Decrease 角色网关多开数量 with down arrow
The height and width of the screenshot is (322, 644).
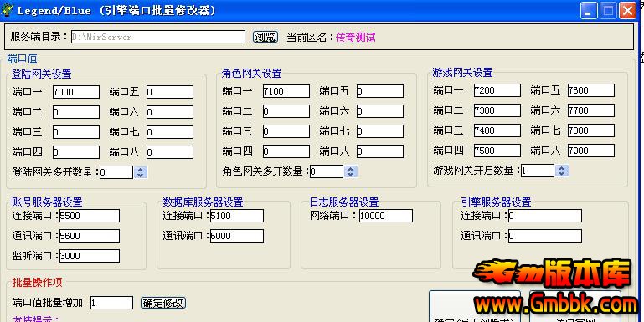point(350,174)
